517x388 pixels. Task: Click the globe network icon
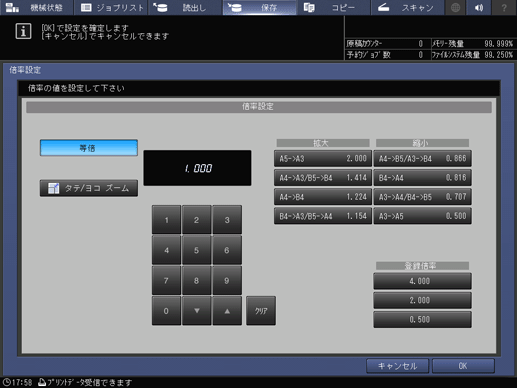pyautogui.click(x=455, y=7)
